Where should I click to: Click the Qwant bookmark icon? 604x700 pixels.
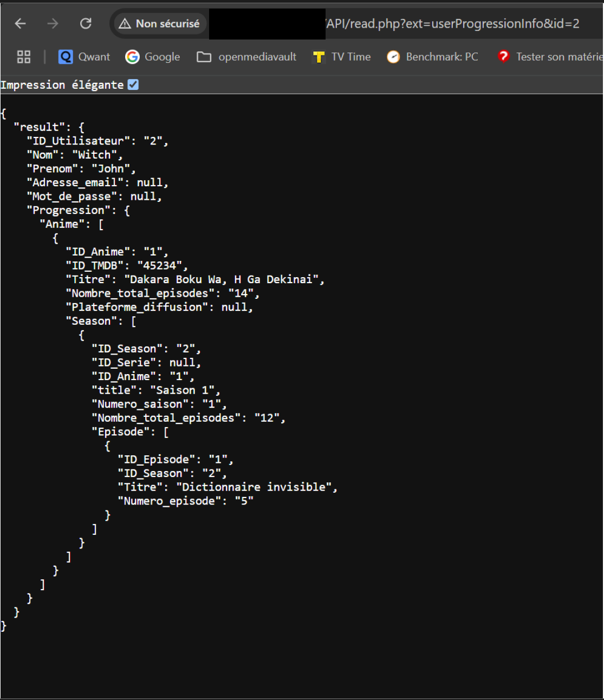(66, 57)
